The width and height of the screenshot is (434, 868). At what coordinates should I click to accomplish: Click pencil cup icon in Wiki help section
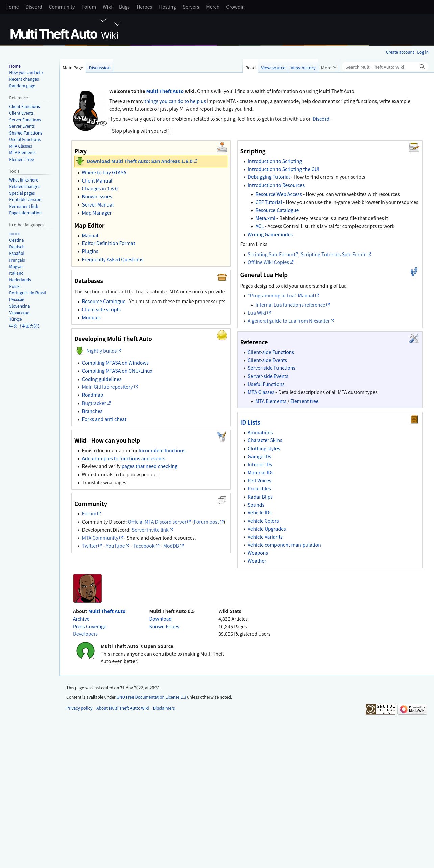[222, 436]
